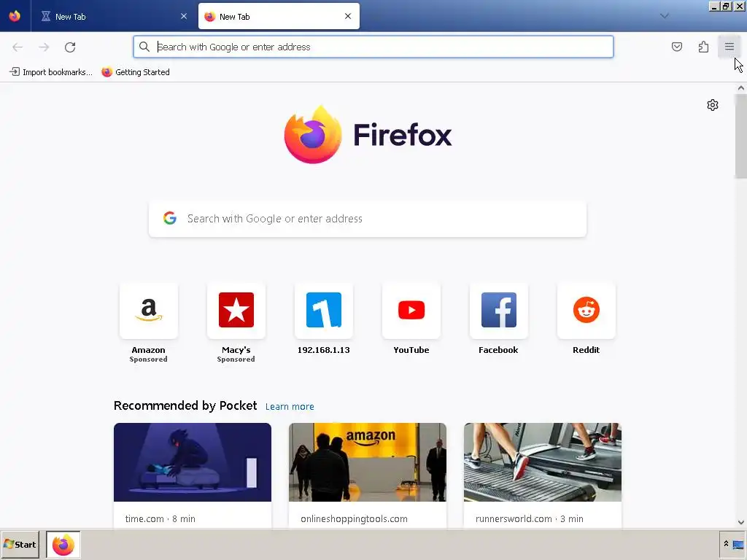
Task: Reload the current page
Action: click(x=70, y=47)
